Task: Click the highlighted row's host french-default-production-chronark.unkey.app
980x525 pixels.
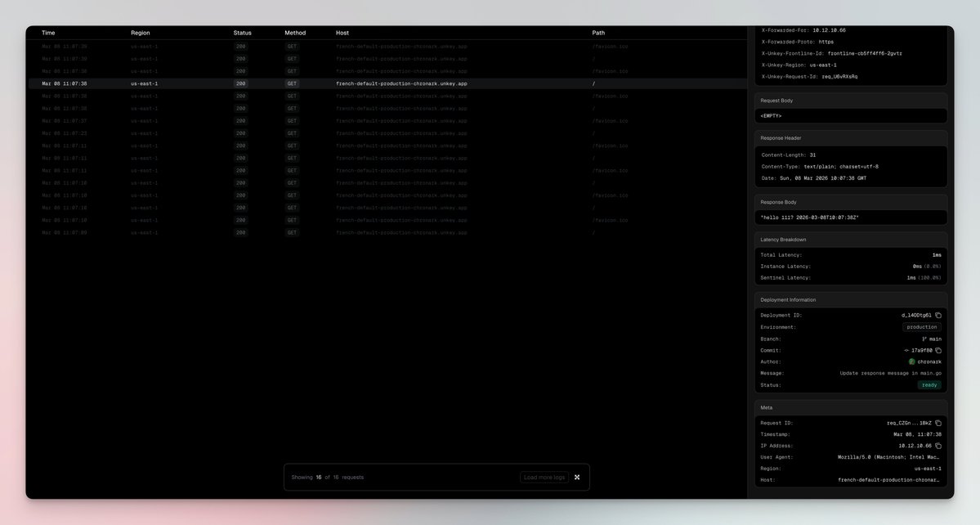Action: [401, 83]
